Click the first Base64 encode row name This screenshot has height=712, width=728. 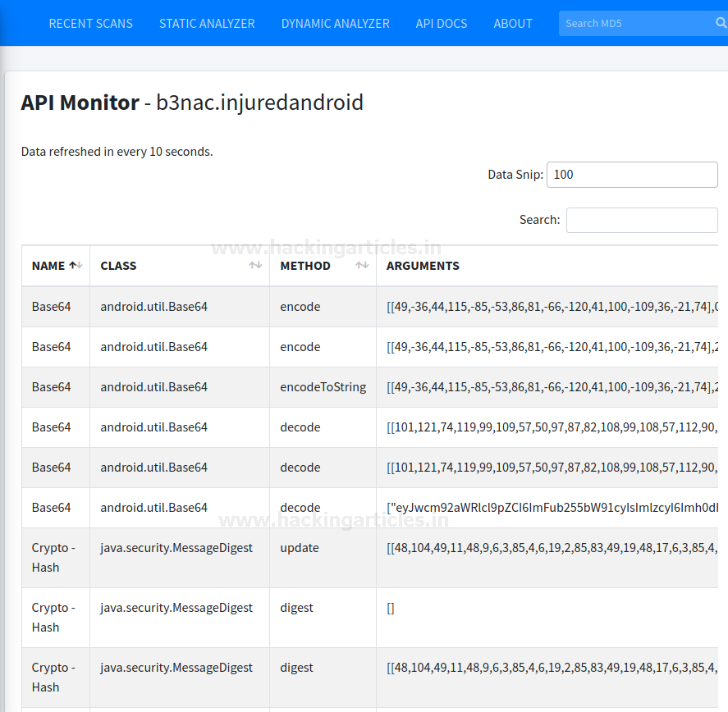[51, 307]
